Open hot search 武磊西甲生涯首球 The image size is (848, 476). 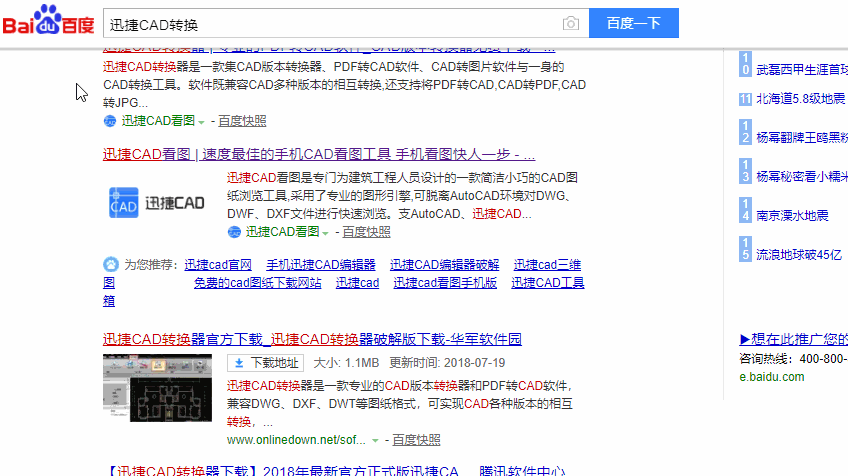802,70
